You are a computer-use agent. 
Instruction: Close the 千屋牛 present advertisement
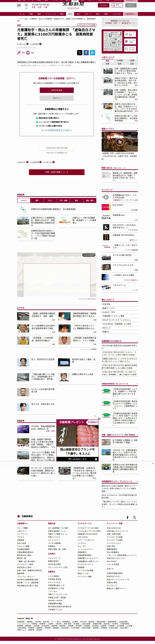click(x=99, y=418)
